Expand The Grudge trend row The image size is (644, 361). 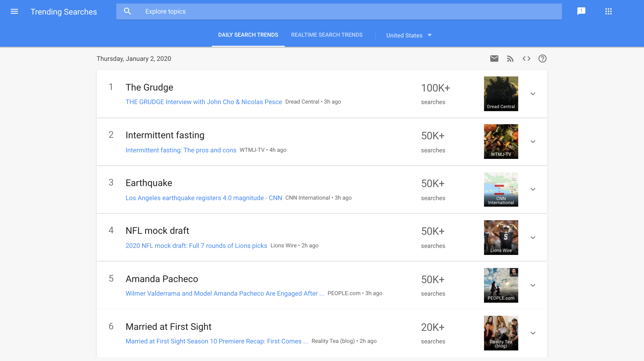(533, 94)
